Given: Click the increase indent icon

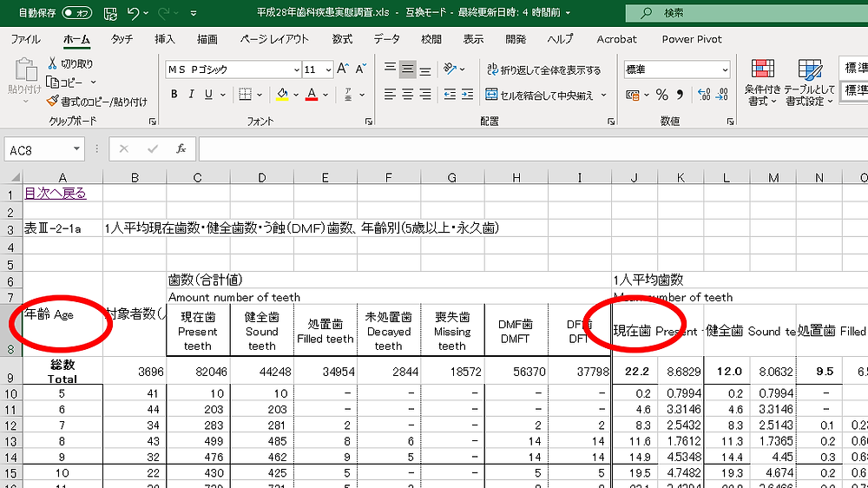Looking at the screenshot, I should pyautogui.click(x=467, y=94).
